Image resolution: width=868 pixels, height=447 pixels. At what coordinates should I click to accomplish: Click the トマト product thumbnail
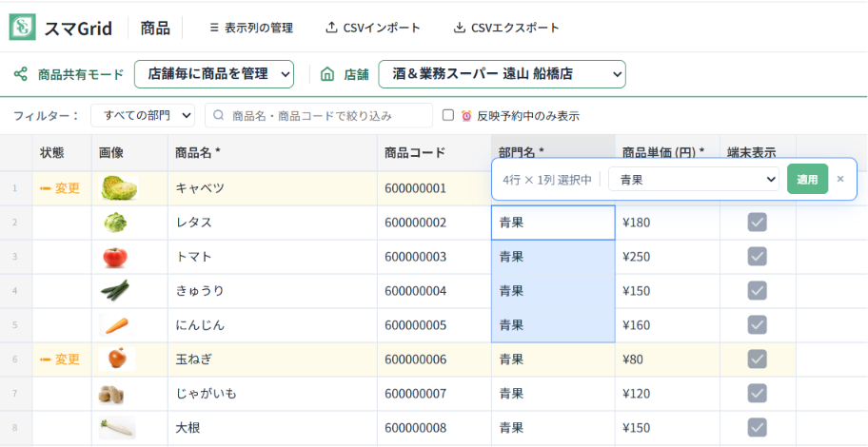tap(115, 257)
